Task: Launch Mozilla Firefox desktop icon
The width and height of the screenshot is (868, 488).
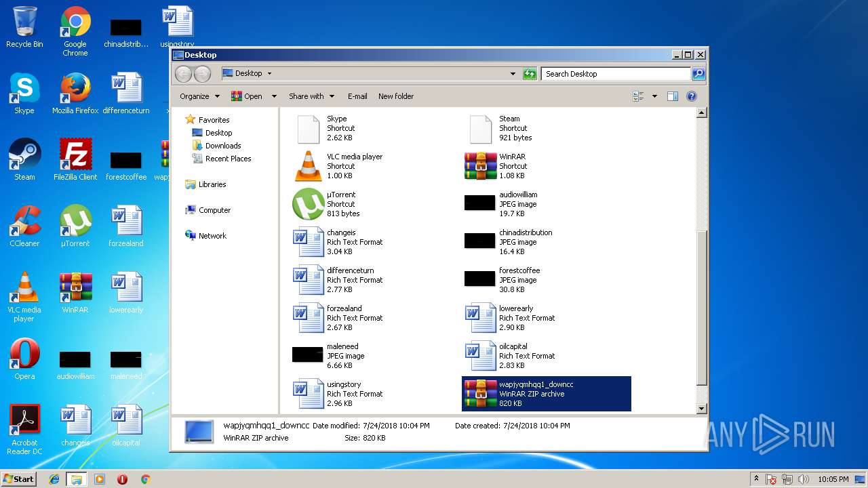Action: point(75,94)
